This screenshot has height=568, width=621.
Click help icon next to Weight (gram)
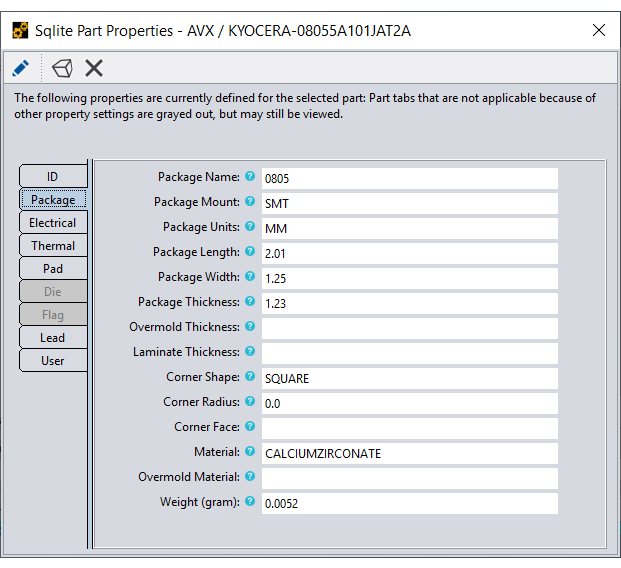(x=250, y=502)
